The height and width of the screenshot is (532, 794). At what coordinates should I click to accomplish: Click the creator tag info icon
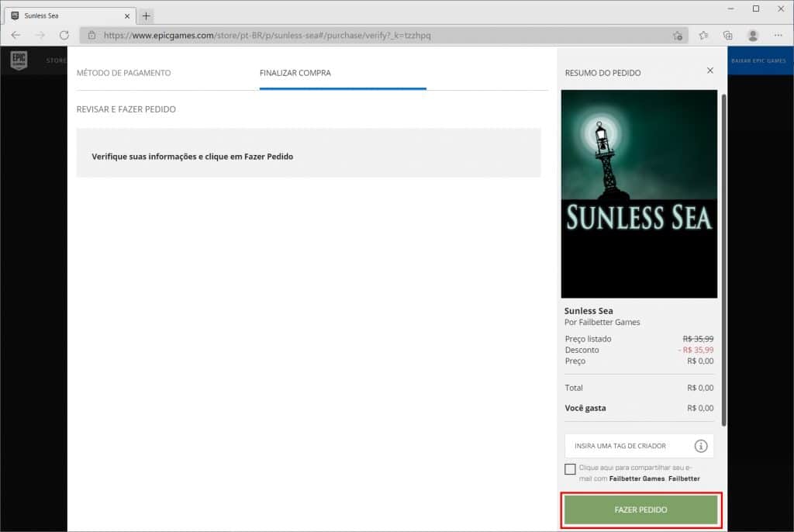[x=701, y=446]
